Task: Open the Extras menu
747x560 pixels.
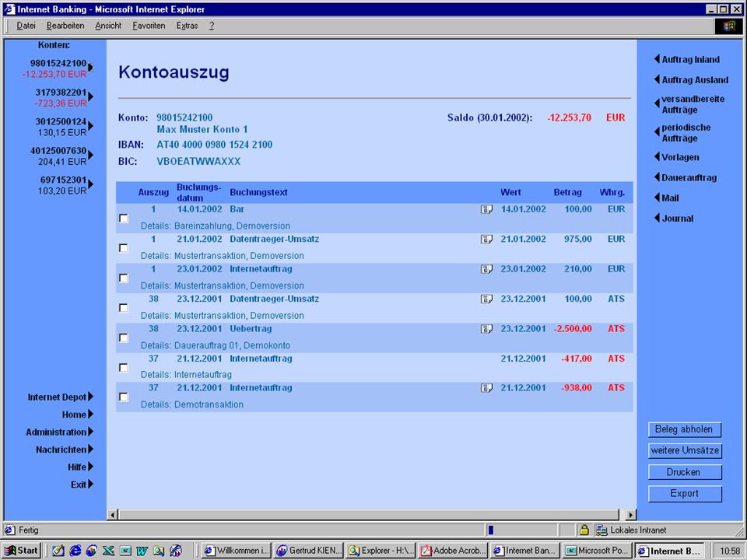Action: (187, 26)
